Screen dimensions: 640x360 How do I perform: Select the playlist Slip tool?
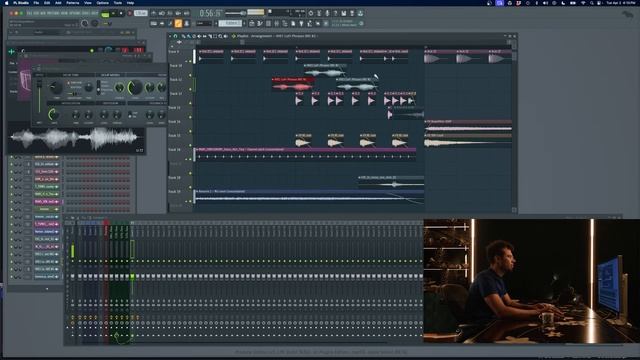pos(205,36)
